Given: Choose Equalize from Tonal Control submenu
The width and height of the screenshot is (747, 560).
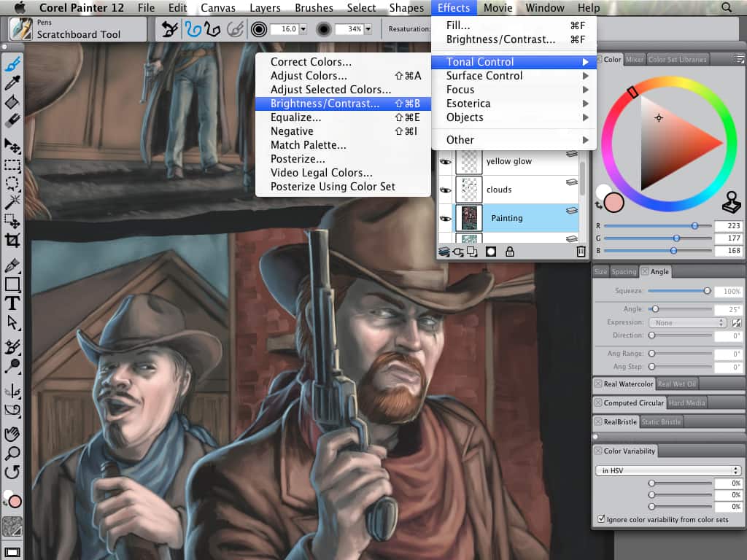Looking at the screenshot, I should pyautogui.click(x=343, y=117).
